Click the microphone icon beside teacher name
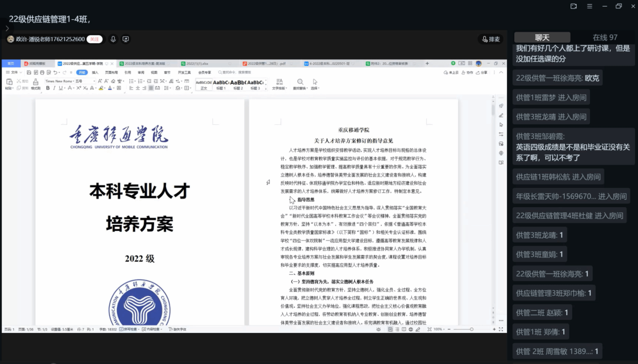The image size is (638, 364). 113,39
